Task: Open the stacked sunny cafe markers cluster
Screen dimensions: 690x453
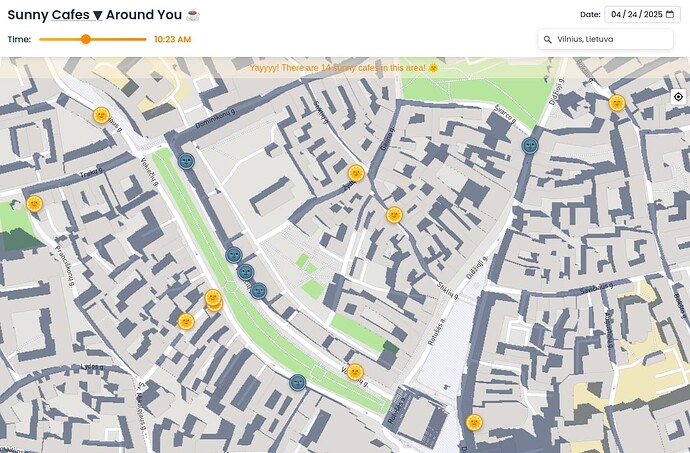Action: pos(213,300)
